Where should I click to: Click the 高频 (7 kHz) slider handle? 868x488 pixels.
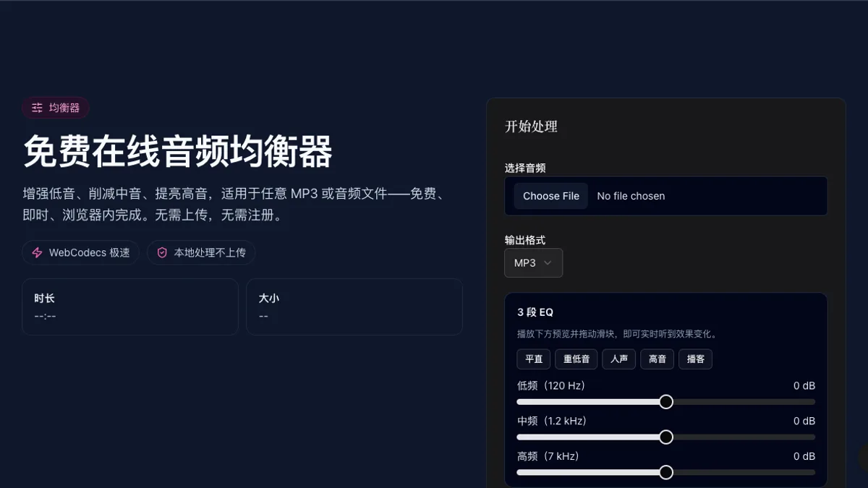tap(666, 472)
